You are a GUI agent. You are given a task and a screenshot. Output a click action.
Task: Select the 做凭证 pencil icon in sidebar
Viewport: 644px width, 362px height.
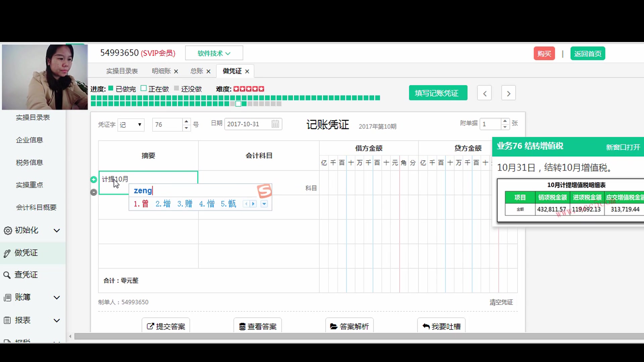[x=7, y=253]
